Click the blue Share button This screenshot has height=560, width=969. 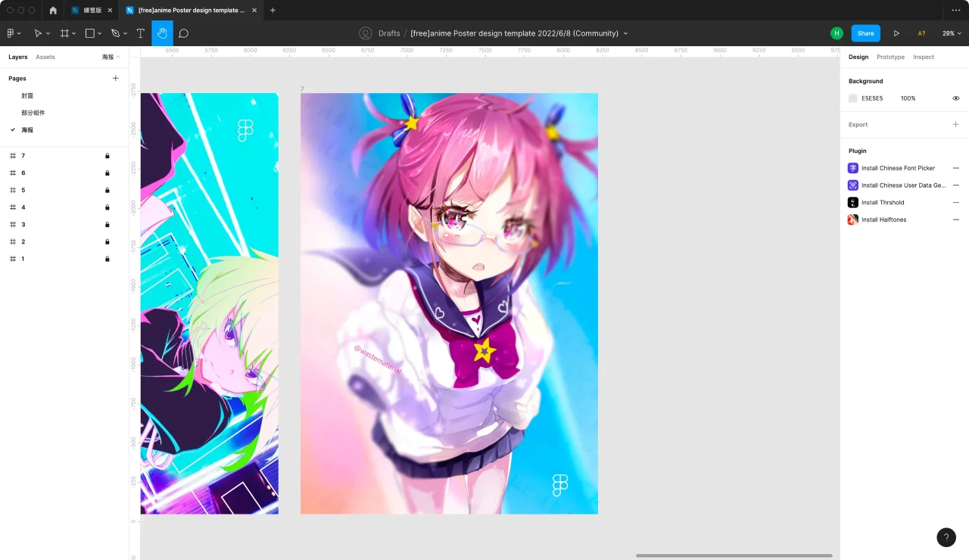coord(865,33)
